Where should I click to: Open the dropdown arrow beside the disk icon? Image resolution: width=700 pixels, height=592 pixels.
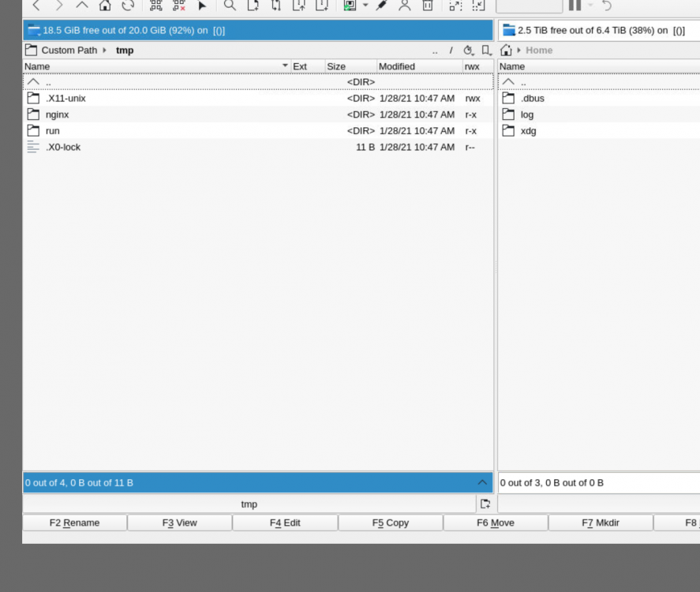pos(365,6)
